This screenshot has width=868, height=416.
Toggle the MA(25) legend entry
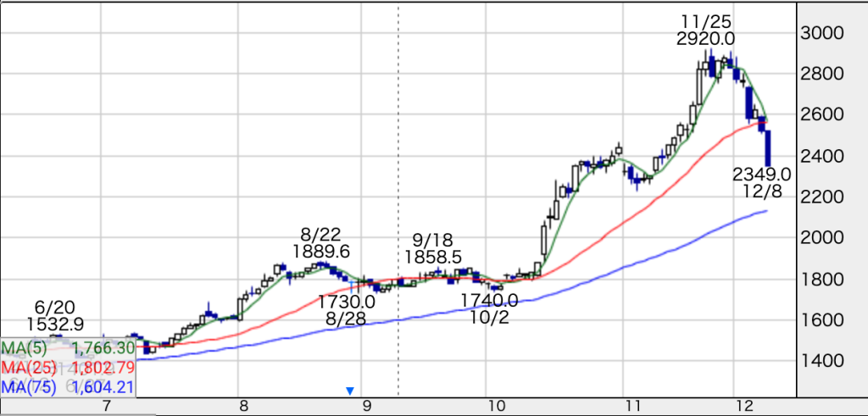[x=66, y=368]
